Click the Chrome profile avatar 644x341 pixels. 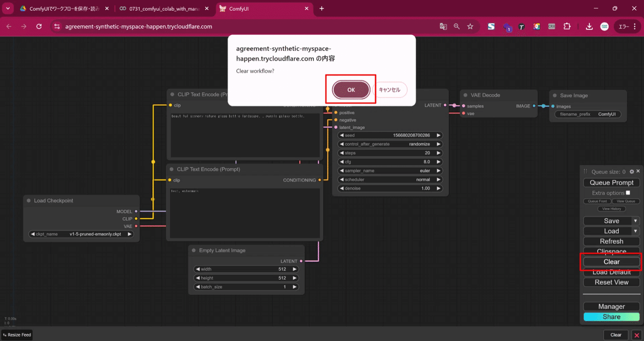click(604, 26)
